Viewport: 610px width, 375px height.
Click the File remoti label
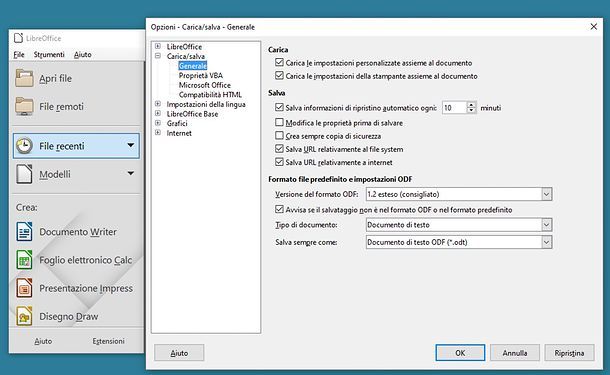click(x=61, y=107)
